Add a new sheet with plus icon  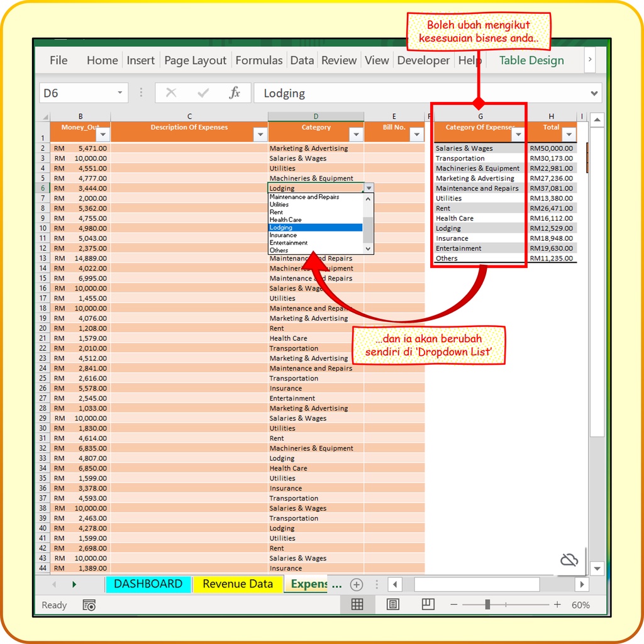pyautogui.click(x=357, y=584)
